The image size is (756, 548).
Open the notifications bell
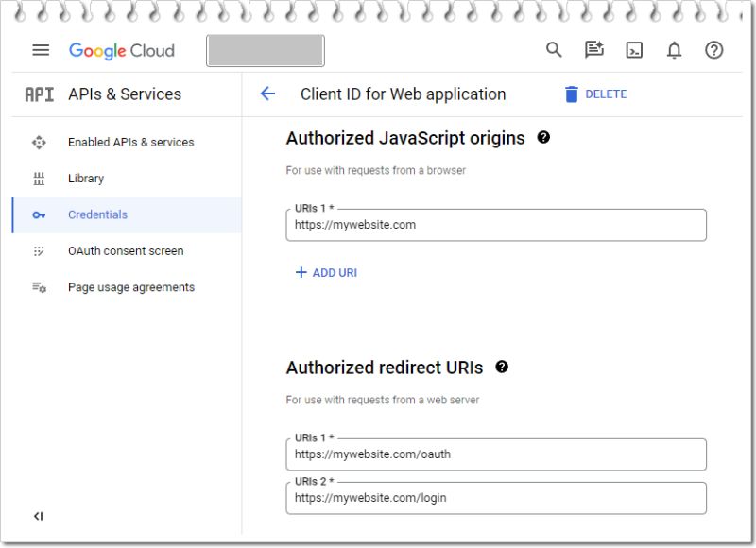pos(675,50)
